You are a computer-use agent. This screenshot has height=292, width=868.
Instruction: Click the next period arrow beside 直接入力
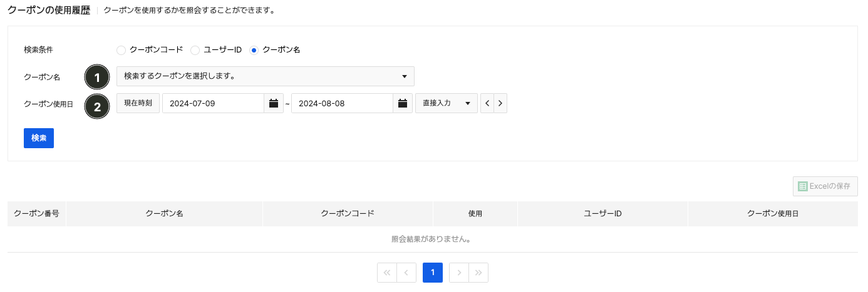(x=500, y=103)
